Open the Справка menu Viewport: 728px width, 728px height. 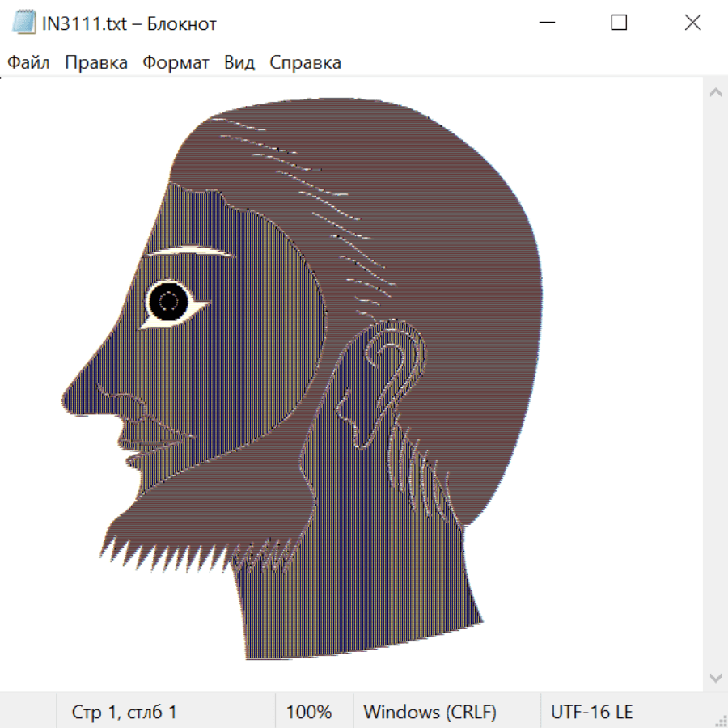[305, 63]
